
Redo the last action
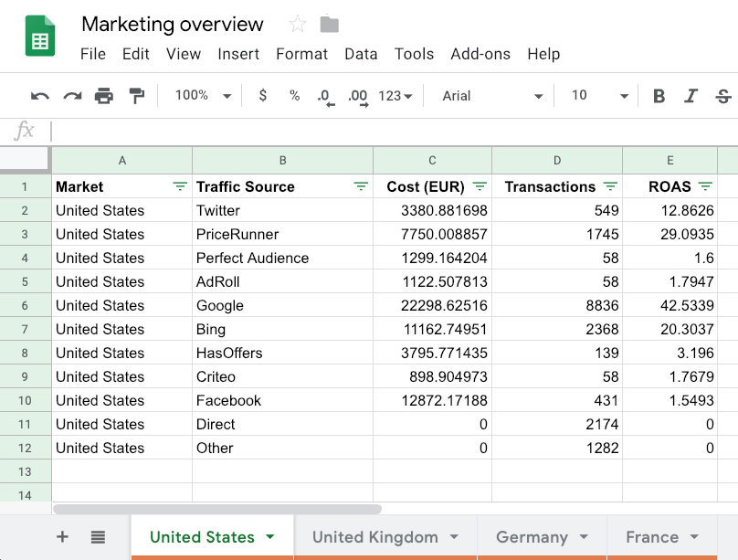pos(72,96)
